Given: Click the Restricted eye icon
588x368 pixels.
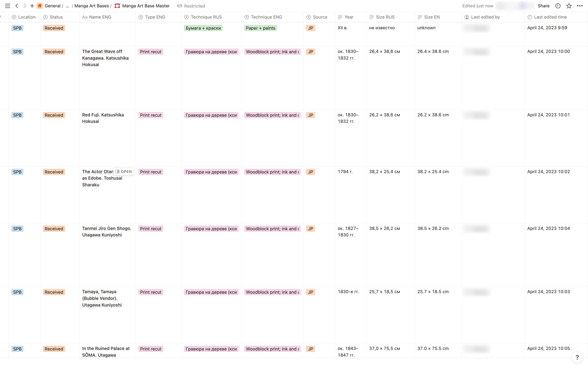Looking at the screenshot, I should point(179,6).
